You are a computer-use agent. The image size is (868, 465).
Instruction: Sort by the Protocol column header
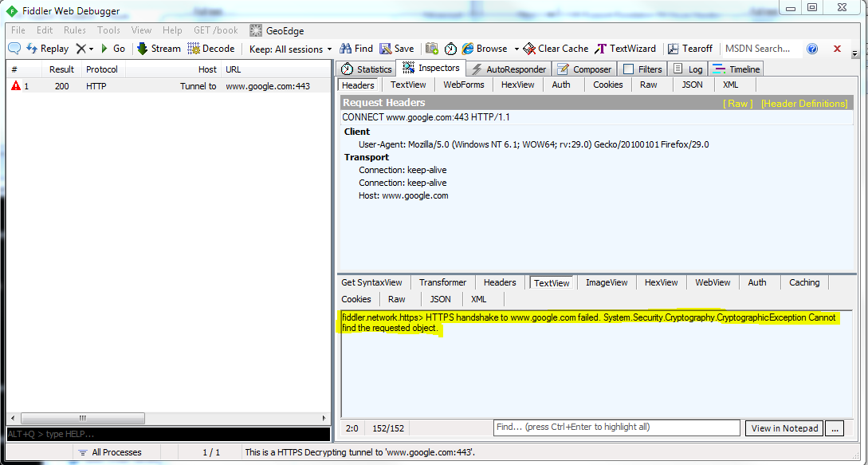[103, 70]
